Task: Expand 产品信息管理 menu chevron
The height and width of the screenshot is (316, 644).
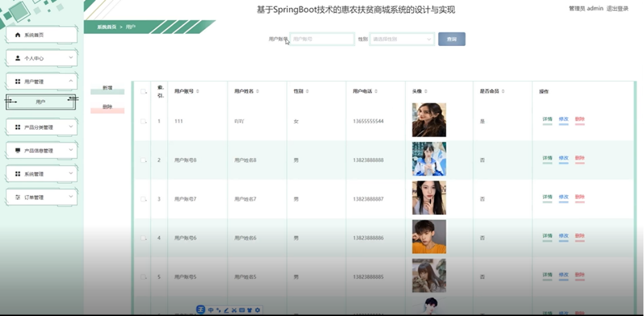Action: 71,150
